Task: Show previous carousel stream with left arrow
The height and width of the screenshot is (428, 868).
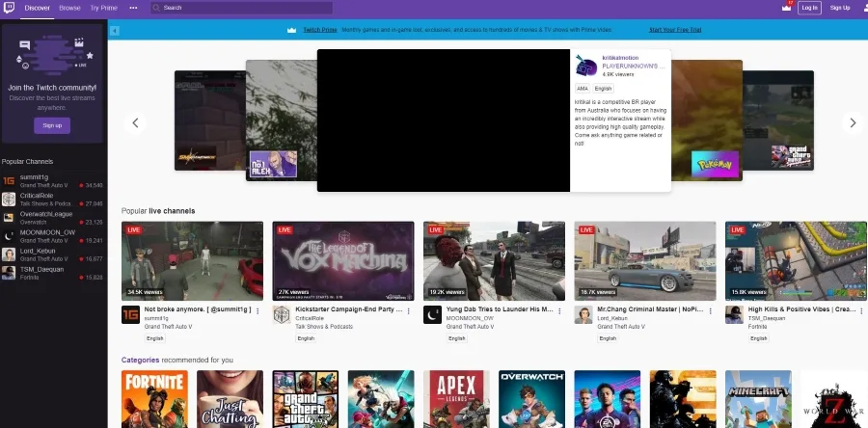Action: tap(135, 122)
